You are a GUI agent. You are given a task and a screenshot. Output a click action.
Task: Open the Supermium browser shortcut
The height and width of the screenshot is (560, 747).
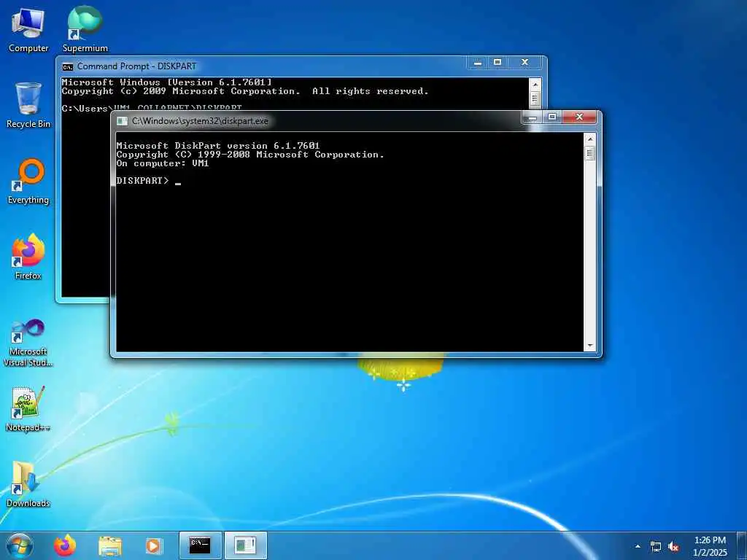pyautogui.click(x=85, y=29)
